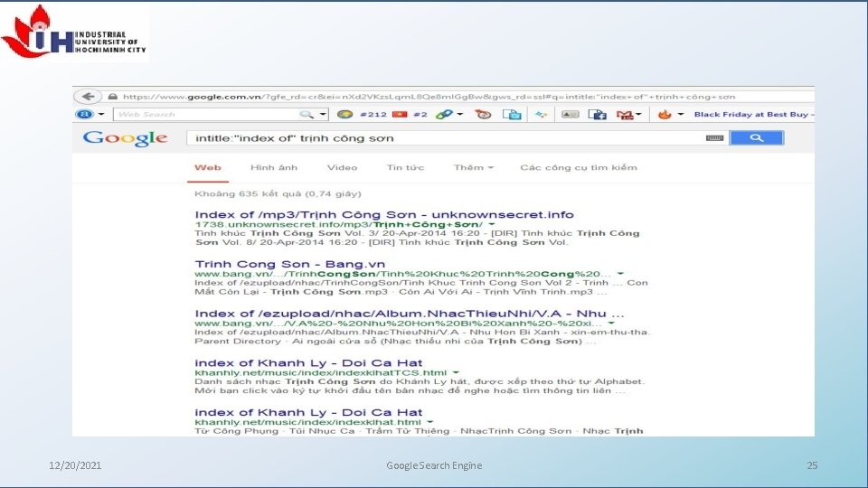Viewport: 868px width, 488px height.
Task: Click Khoảng 635 kết quả result count text
Action: pyautogui.click(x=278, y=193)
